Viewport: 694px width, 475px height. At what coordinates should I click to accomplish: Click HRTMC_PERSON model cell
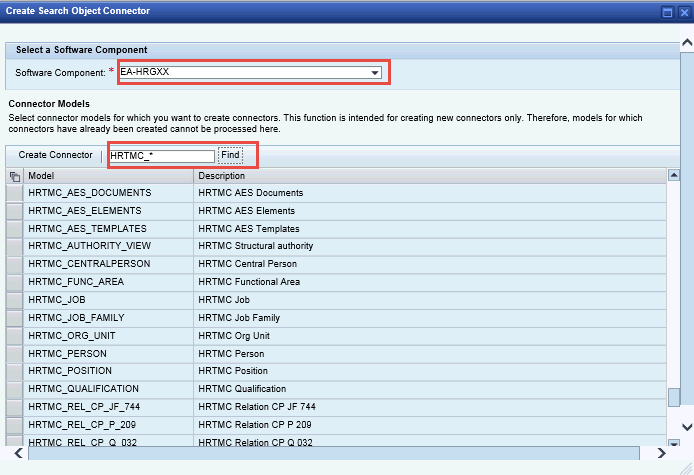point(108,354)
